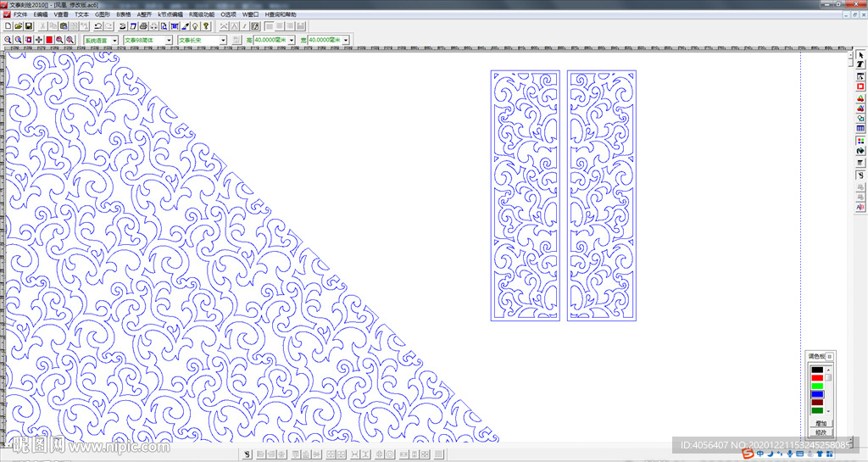Click the print icon in toolbar
The height and width of the screenshot is (462, 868).
(143, 26)
